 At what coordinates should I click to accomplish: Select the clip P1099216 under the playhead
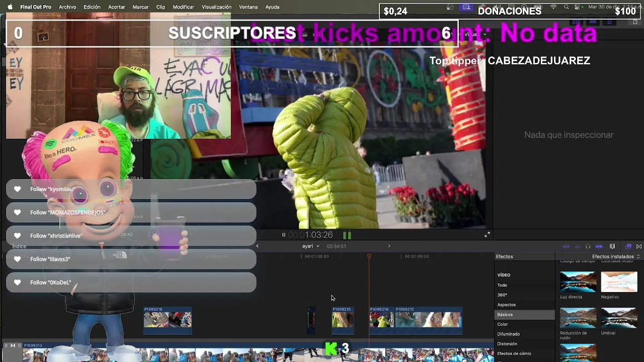(x=382, y=320)
